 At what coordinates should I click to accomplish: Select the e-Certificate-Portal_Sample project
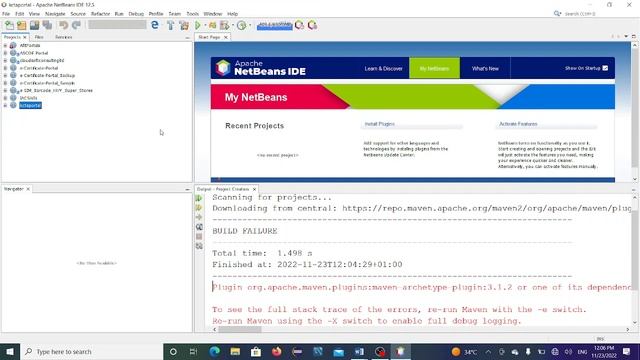coord(47,83)
